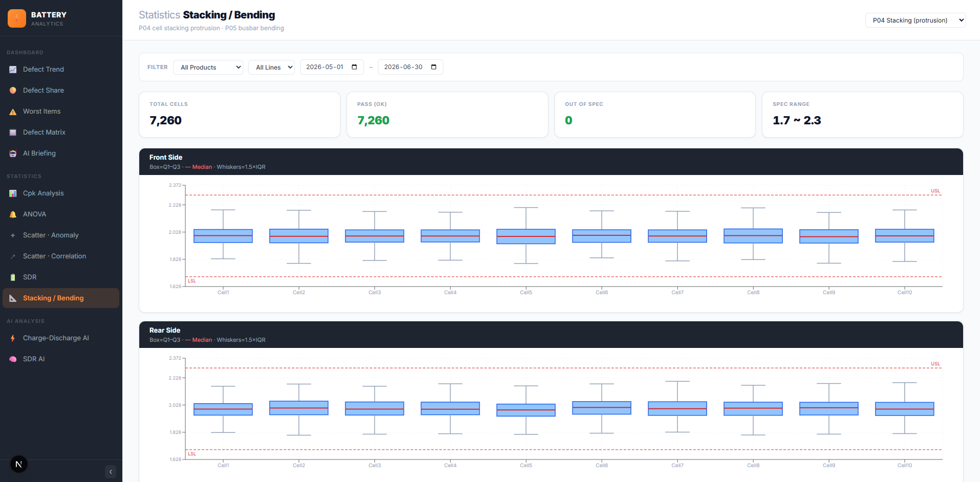Click the USL label in Front Side chart
This screenshot has height=482, width=980.
(935, 191)
